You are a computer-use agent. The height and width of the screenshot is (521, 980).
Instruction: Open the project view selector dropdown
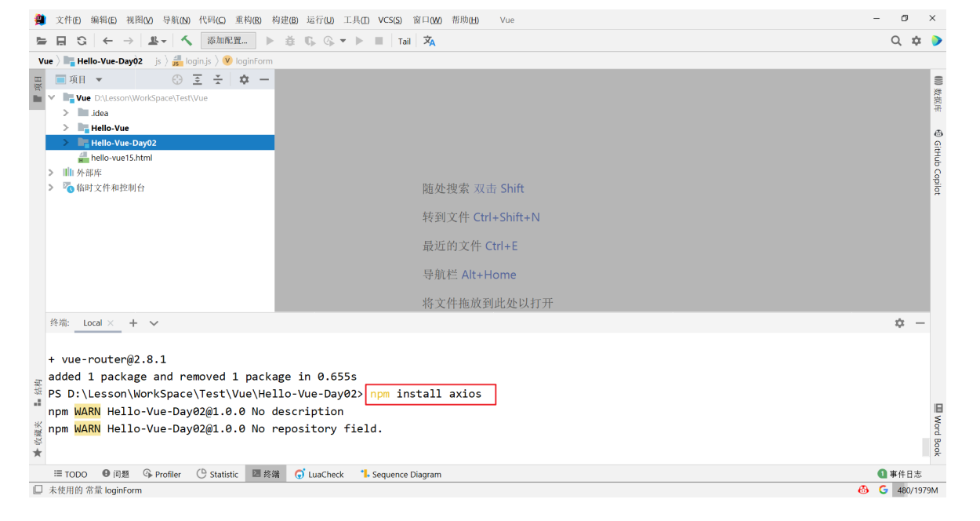99,79
